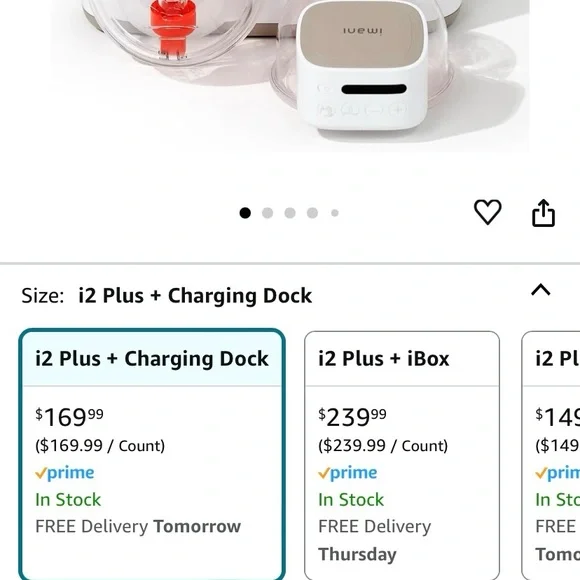Image resolution: width=580 pixels, height=580 pixels.
Task: Select the partially visible third size option
Action: [551, 456]
